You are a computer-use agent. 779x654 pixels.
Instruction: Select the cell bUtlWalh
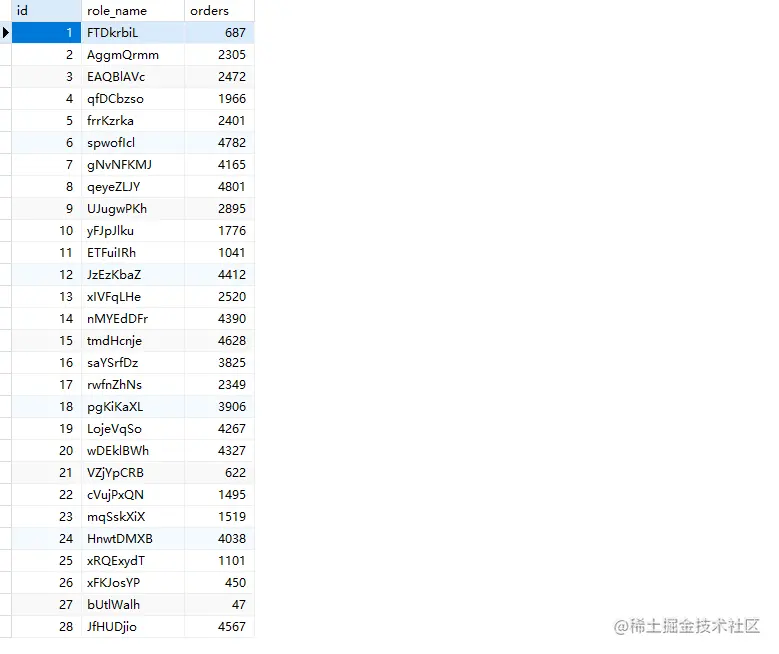133,604
